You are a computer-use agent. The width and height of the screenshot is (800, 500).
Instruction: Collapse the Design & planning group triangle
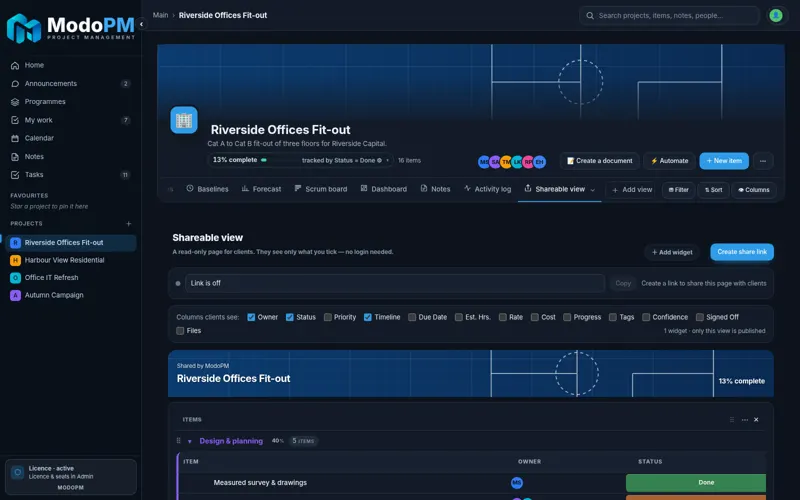click(x=189, y=441)
